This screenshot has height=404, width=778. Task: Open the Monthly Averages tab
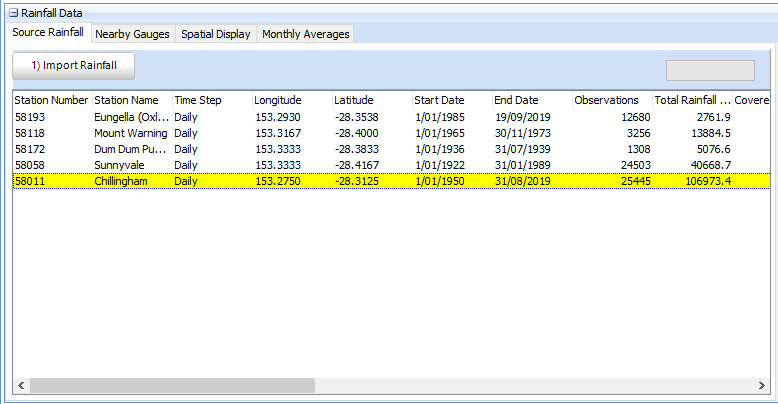click(305, 34)
